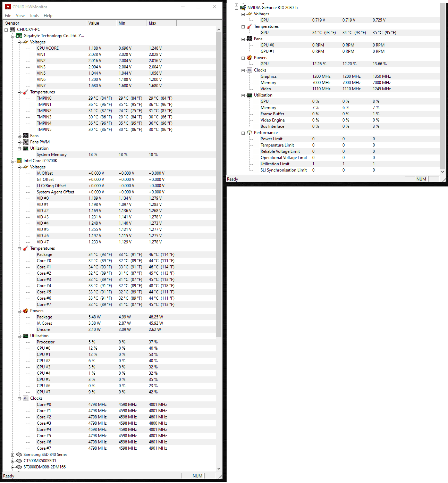The width and height of the screenshot is (448, 483).
Task: Expand the ST3000DM008-2DM166 node
Action: click(x=13, y=467)
